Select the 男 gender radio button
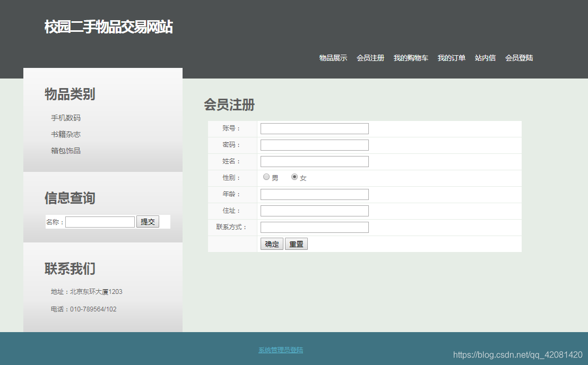588x365 pixels. 266,177
